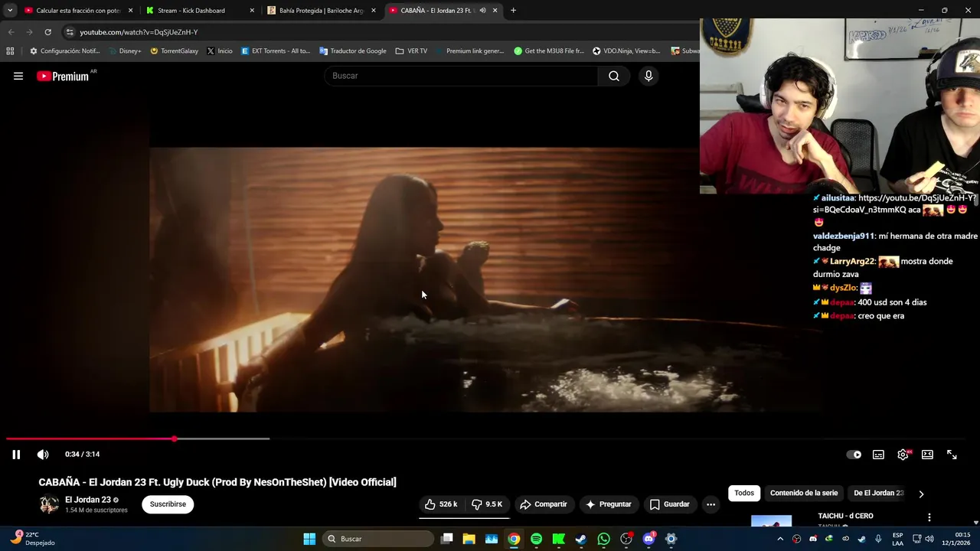Open Compartir share dialog

pyautogui.click(x=544, y=504)
